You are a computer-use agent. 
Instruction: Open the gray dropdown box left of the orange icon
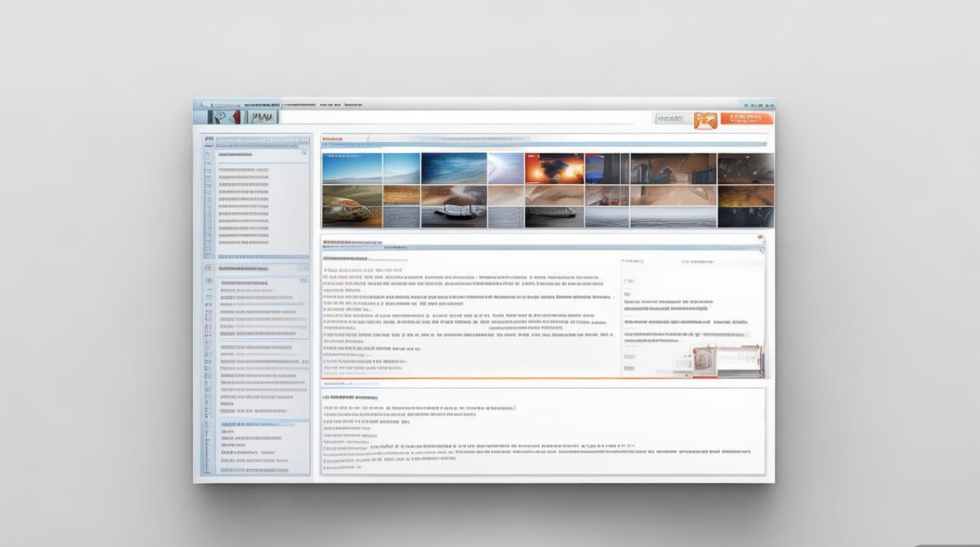670,119
